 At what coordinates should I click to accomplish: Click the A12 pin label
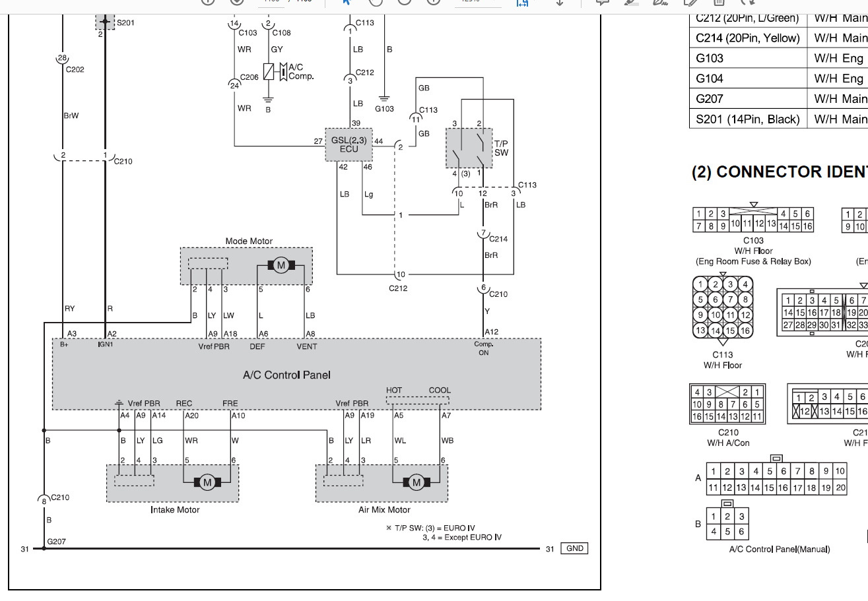(x=491, y=332)
